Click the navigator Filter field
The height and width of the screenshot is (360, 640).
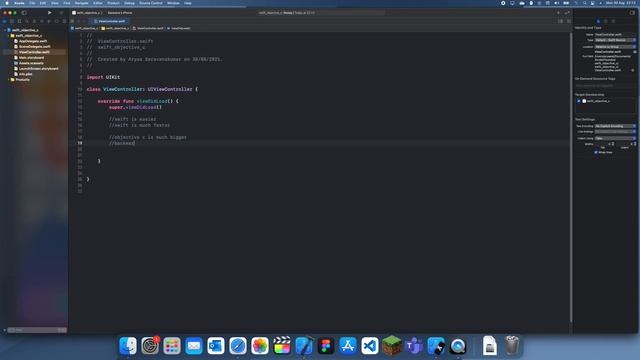pos(37,330)
